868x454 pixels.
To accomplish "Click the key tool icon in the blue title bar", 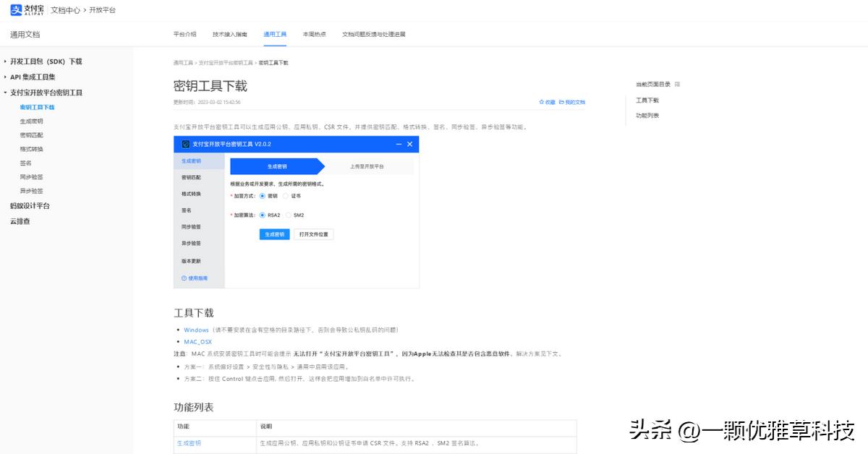I will (185, 144).
